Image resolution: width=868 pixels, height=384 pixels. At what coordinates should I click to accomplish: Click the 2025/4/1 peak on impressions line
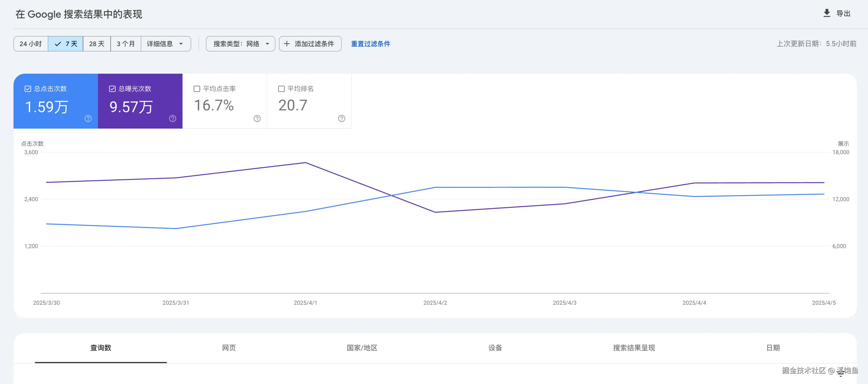coord(305,163)
